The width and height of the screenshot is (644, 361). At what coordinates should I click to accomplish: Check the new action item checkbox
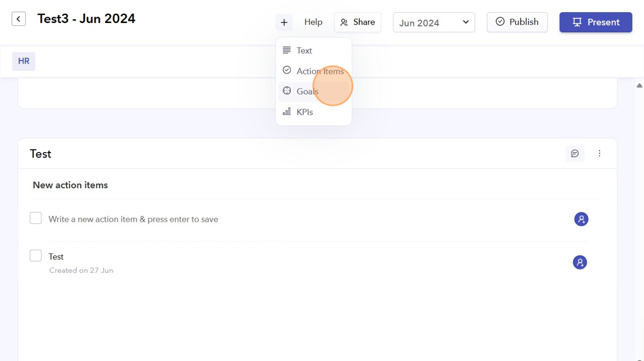point(36,218)
